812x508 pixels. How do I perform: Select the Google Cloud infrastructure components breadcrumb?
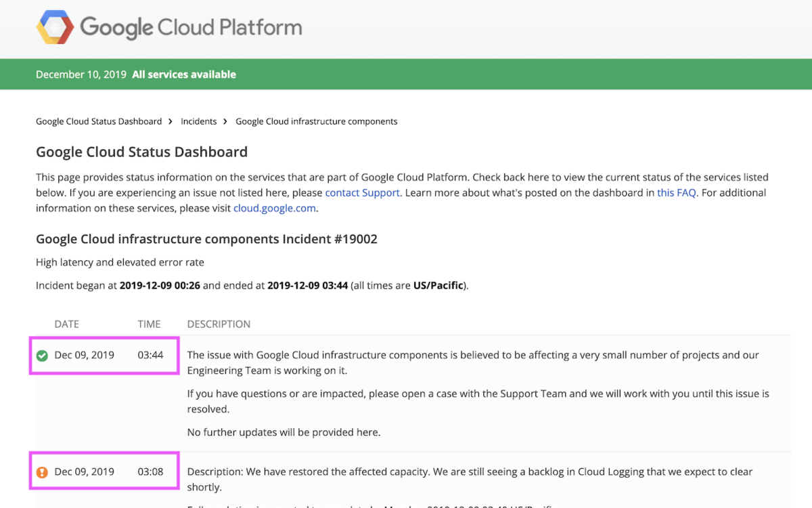click(317, 121)
